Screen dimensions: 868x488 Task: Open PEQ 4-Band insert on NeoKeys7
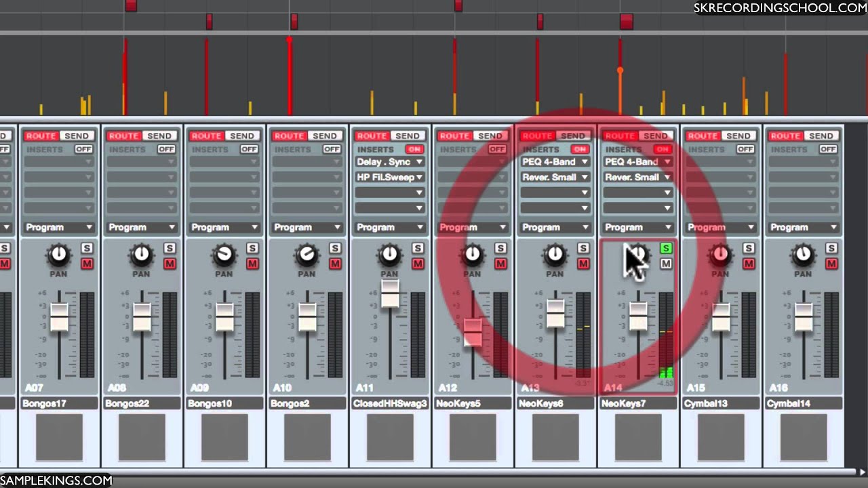(637, 162)
